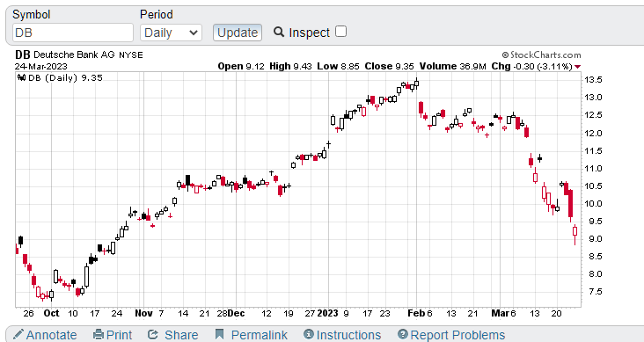
Task: Click the red down-arrow next to Chg
Action: click(578, 67)
